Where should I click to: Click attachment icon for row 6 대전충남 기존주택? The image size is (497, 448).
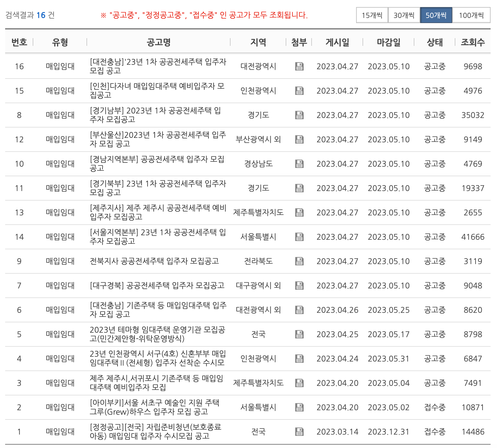(299, 310)
